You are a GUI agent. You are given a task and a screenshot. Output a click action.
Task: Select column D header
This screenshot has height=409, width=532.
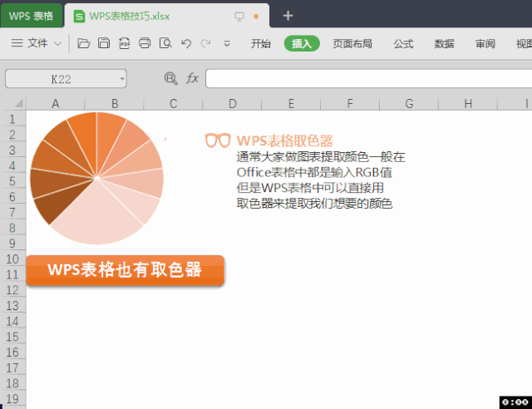tap(232, 104)
